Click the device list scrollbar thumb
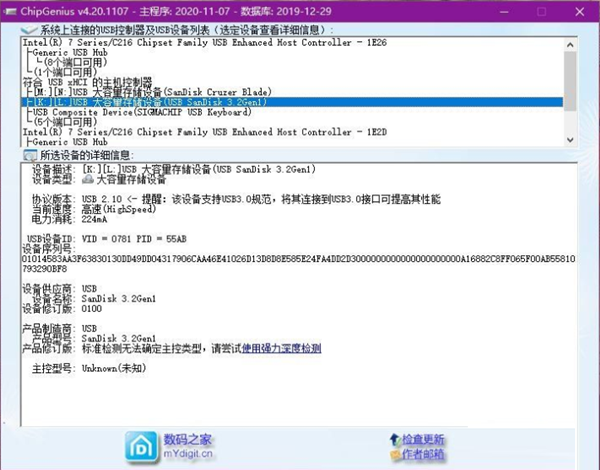Image resolution: width=600 pixels, height=470 pixels. [570, 81]
